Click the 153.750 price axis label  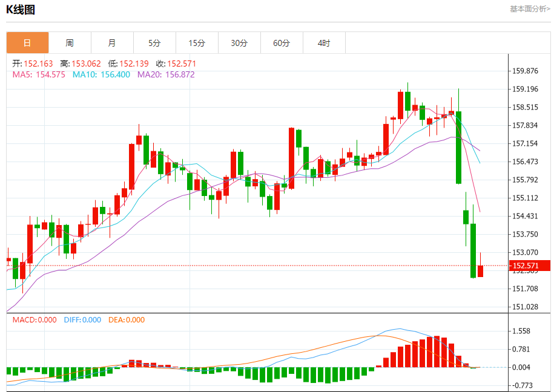(526, 235)
